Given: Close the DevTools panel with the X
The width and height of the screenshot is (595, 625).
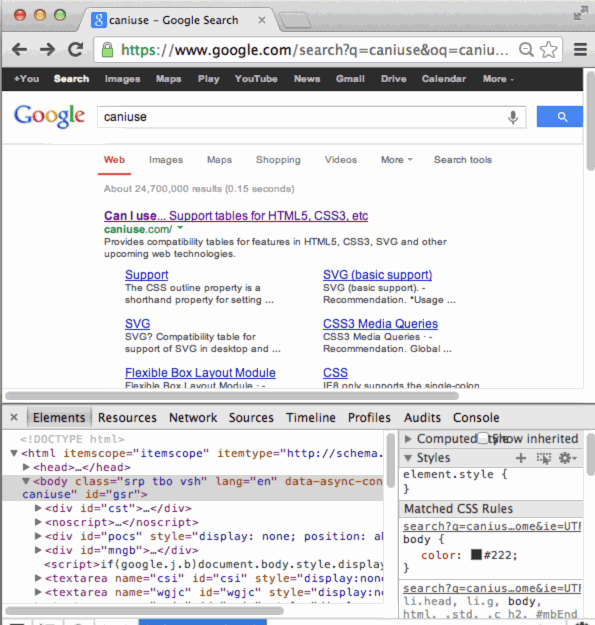Looking at the screenshot, I should point(14,417).
